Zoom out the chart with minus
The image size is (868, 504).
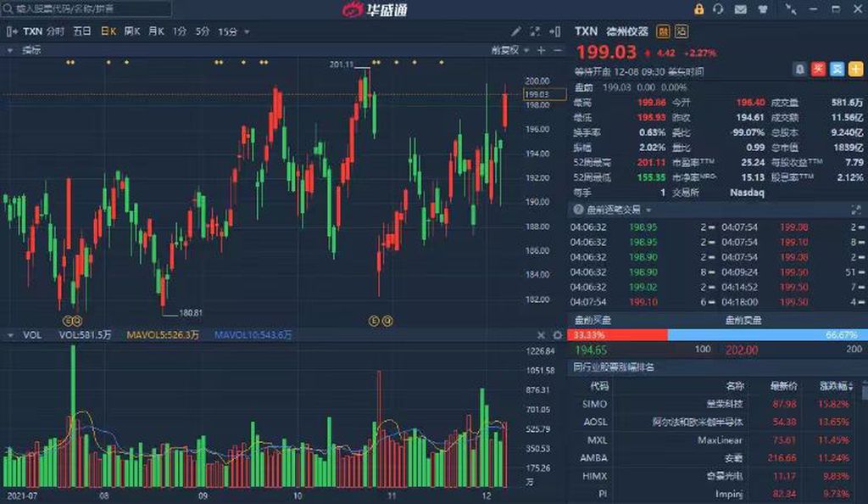point(558,50)
